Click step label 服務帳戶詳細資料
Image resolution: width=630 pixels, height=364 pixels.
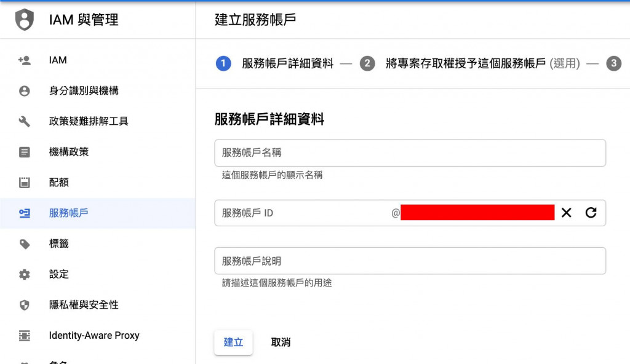[288, 63]
